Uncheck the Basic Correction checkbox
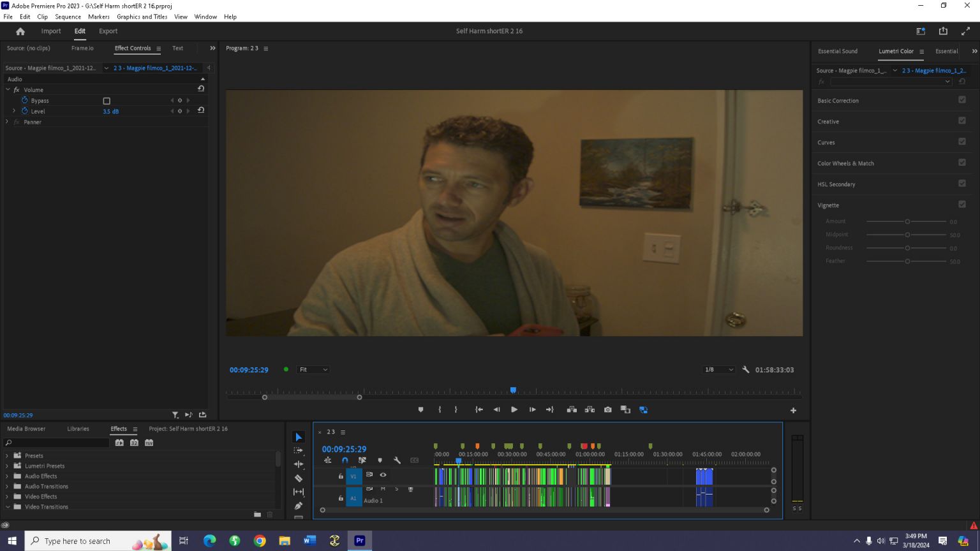 tap(961, 100)
